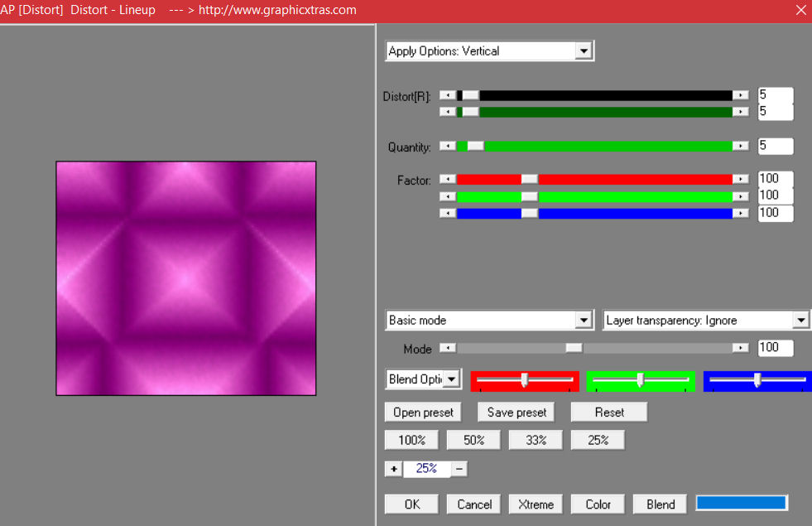Click the red Factor slider thumb

(x=529, y=179)
